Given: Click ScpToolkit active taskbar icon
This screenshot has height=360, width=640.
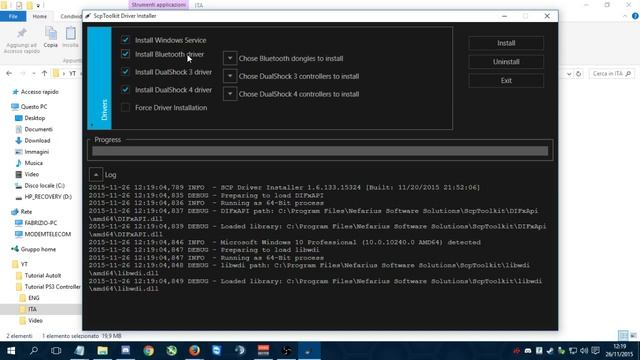Looking at the screenshot, I should coord(309,351).
